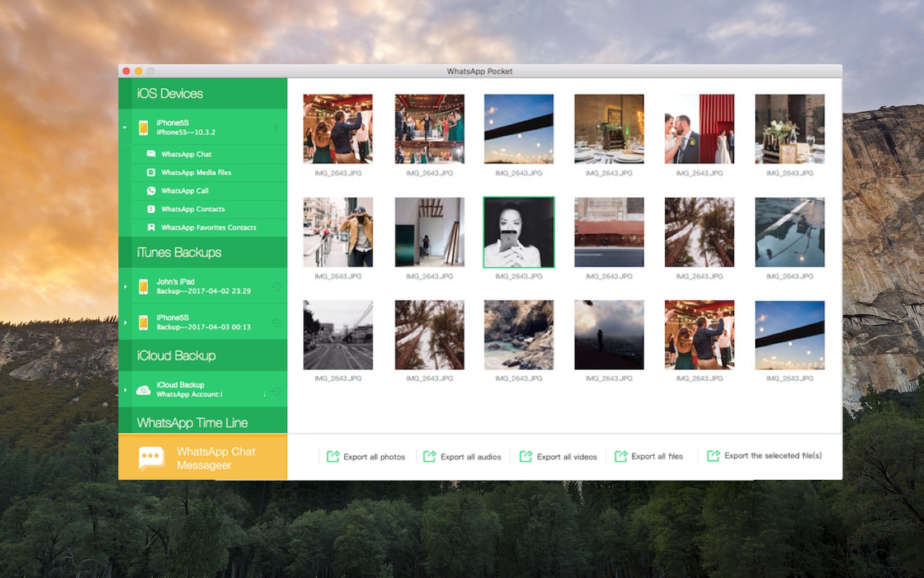Screen dimensions: 924x578
Task: Select the iTunes Backups section header
Action: 203,252
